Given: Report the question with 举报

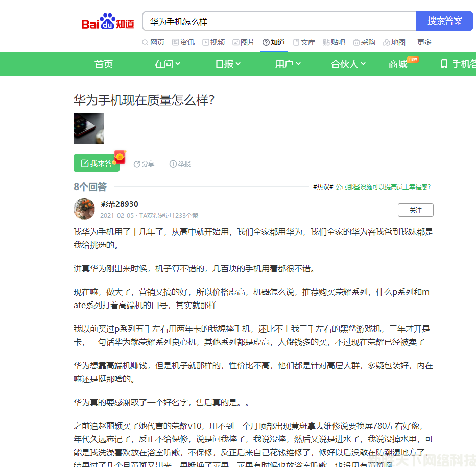Looking at the screenshot, I should (x=180, y=164).
